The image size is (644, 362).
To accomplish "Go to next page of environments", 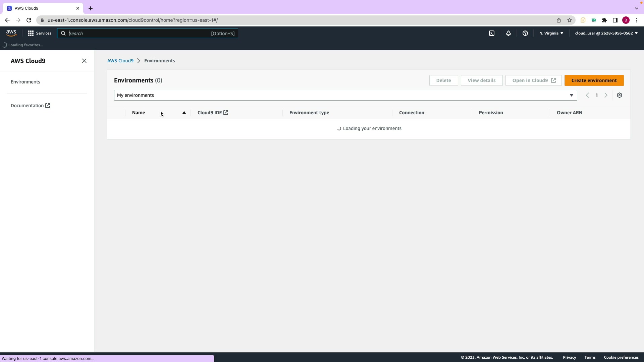I will [x=606, y=95].
